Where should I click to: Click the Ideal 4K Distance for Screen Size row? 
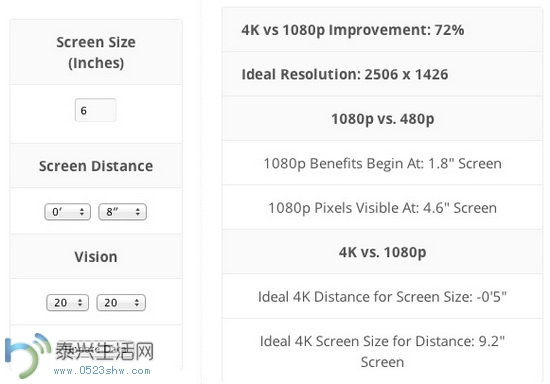[x=382, y=296]
